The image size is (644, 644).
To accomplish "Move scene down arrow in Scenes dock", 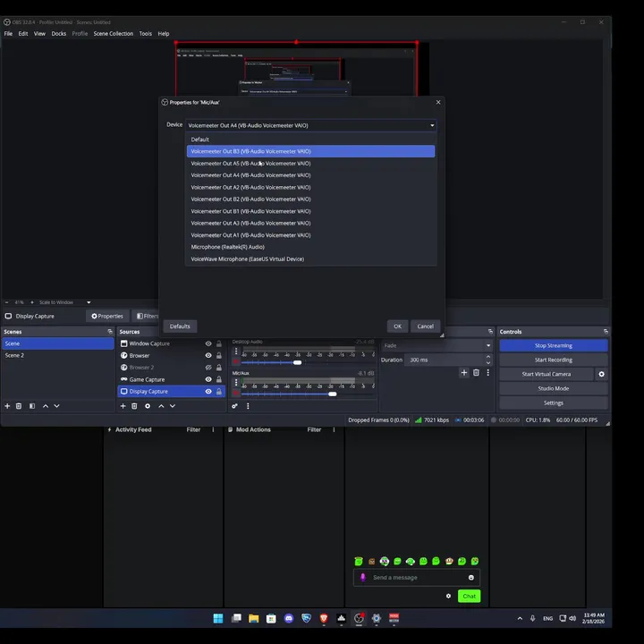I will 56,406.
